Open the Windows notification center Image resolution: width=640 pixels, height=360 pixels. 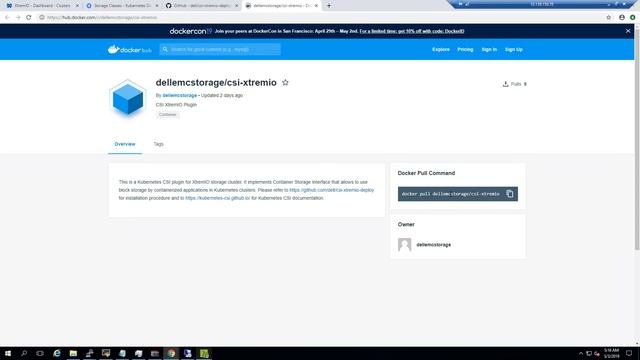[629, 353]
